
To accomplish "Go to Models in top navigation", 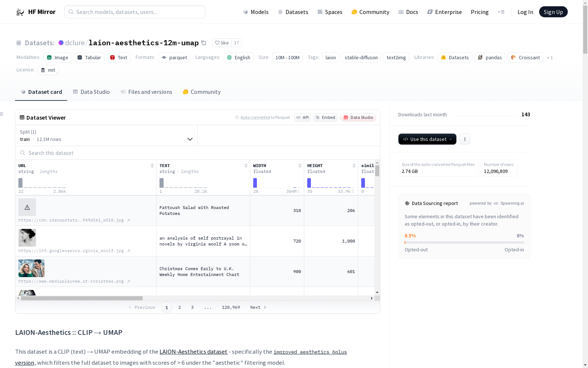I will point(256,12).
